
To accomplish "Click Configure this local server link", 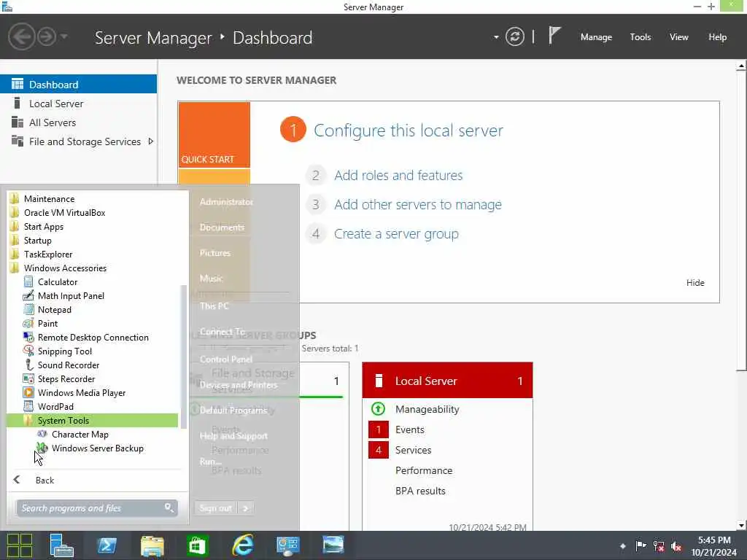I will pos(409,130).
